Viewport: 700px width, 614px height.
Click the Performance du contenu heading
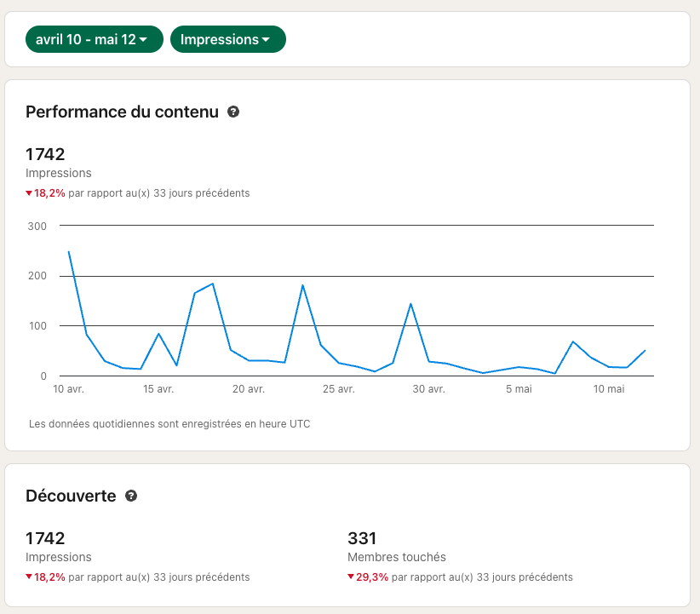tap(122, 112)
